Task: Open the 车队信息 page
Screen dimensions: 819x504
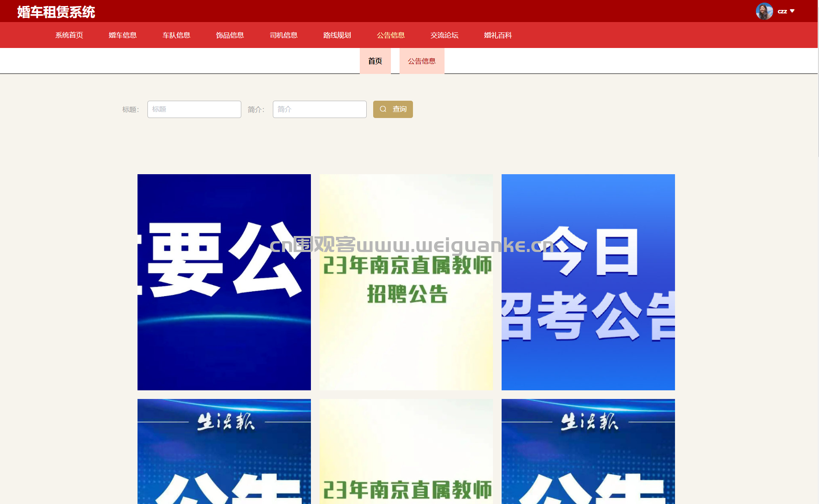Action: [x=176, y=35]
